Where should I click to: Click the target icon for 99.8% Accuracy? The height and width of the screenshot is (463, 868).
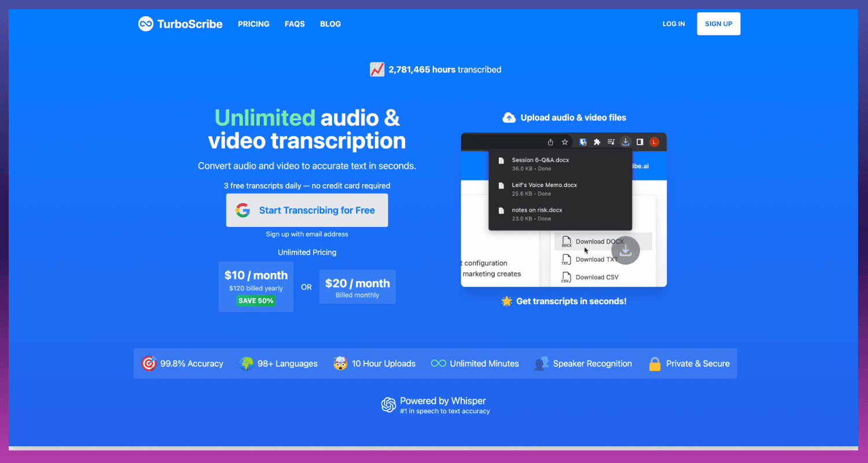tap(149, 363)
